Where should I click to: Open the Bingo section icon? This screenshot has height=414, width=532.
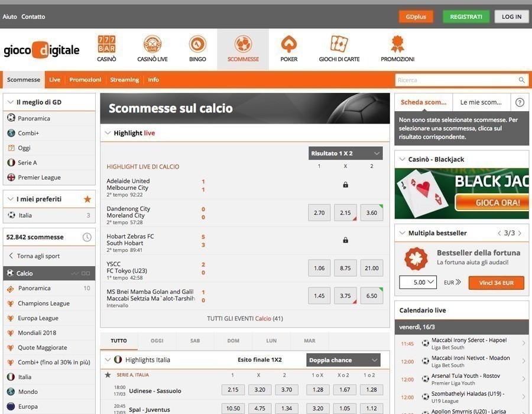click(197, 44)
